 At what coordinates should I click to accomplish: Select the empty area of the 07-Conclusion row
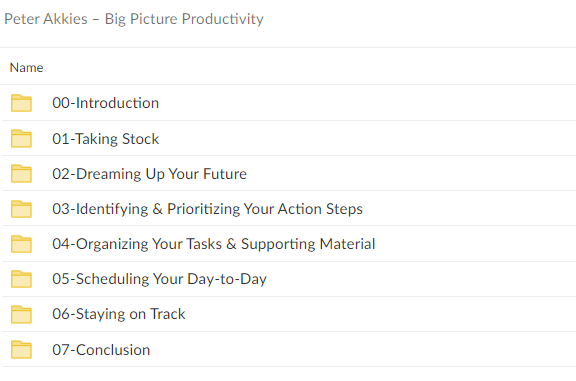point(362,349)
